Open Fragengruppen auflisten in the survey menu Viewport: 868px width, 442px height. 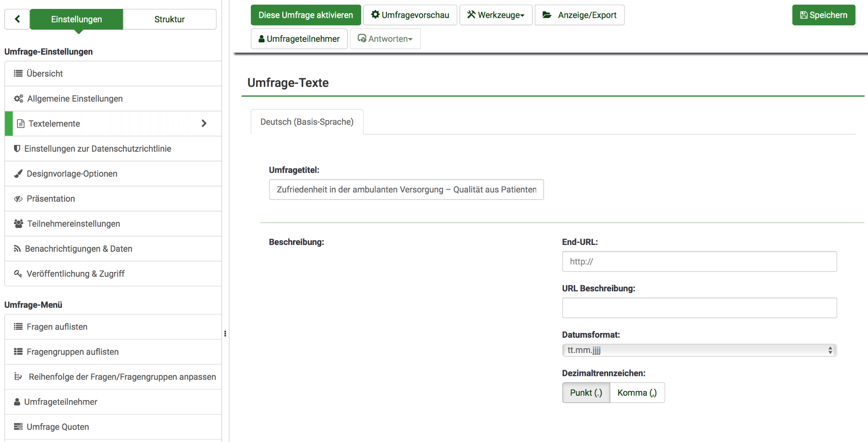tap(72, 352)
